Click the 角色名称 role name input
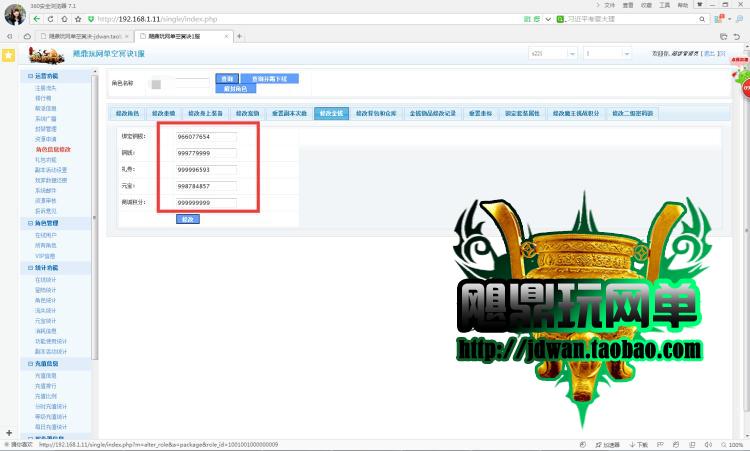The image size is (750, 451). 179,84
